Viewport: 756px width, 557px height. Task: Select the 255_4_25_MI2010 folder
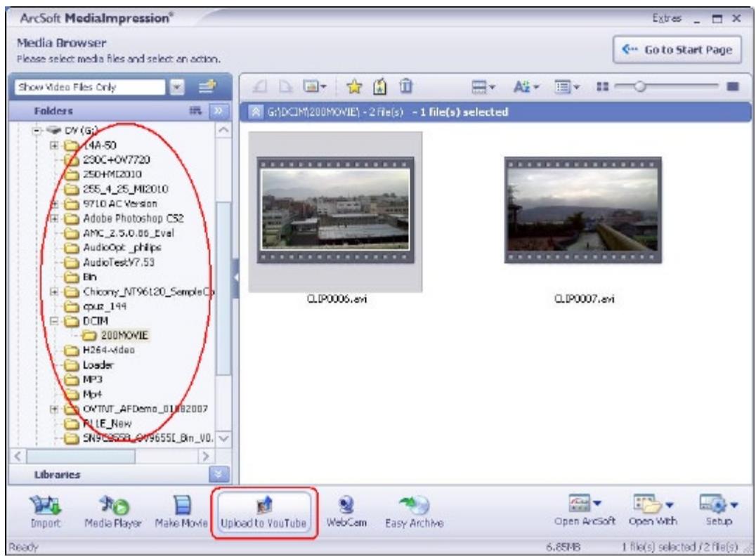116,189
